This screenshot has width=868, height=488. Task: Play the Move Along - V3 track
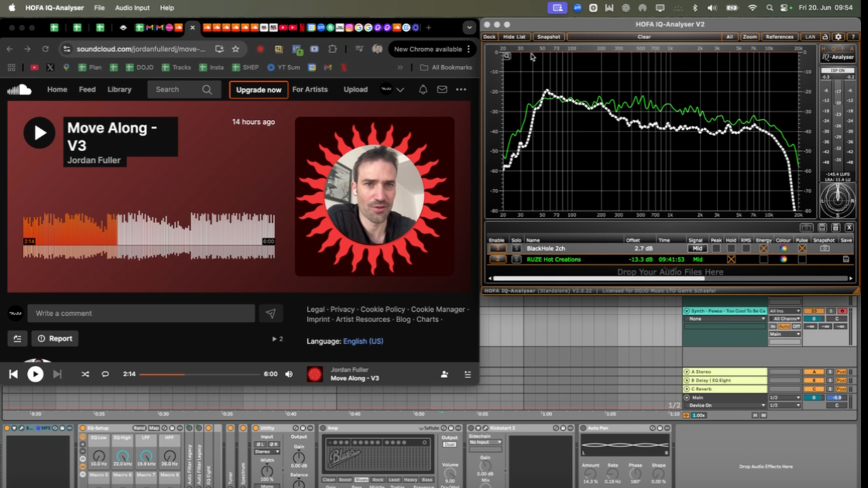[39, 133]
